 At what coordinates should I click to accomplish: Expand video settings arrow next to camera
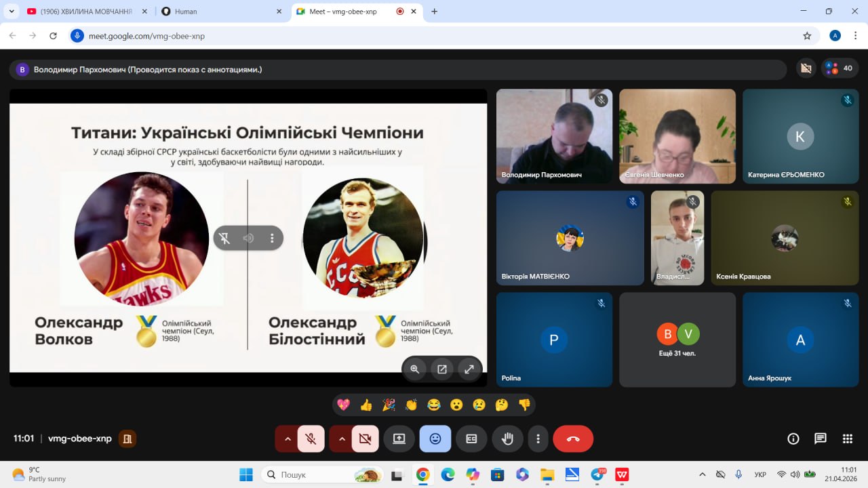click(342, 439)
